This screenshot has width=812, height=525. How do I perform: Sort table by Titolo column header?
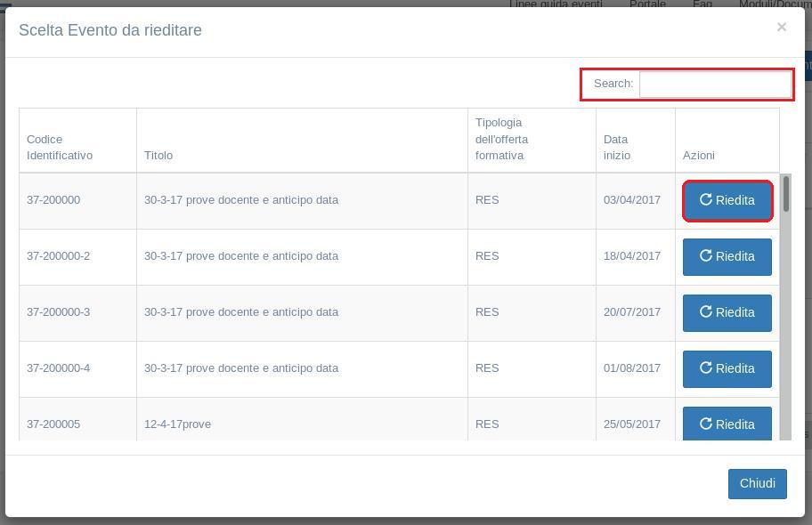[x=158, y=156]
